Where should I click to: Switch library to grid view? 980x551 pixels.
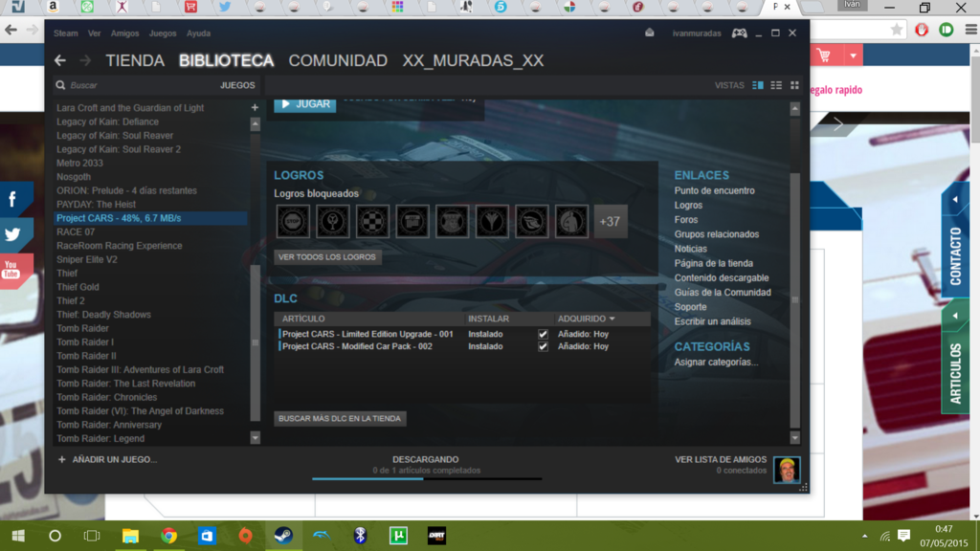[795, 85]
